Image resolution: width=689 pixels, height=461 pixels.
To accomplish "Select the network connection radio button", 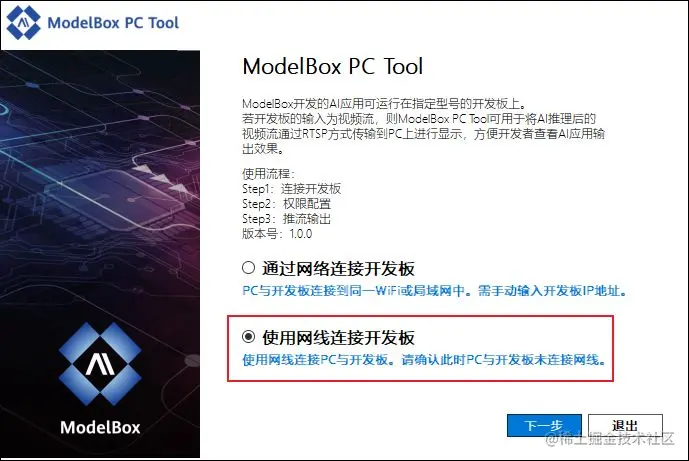I will coord(248,268).
